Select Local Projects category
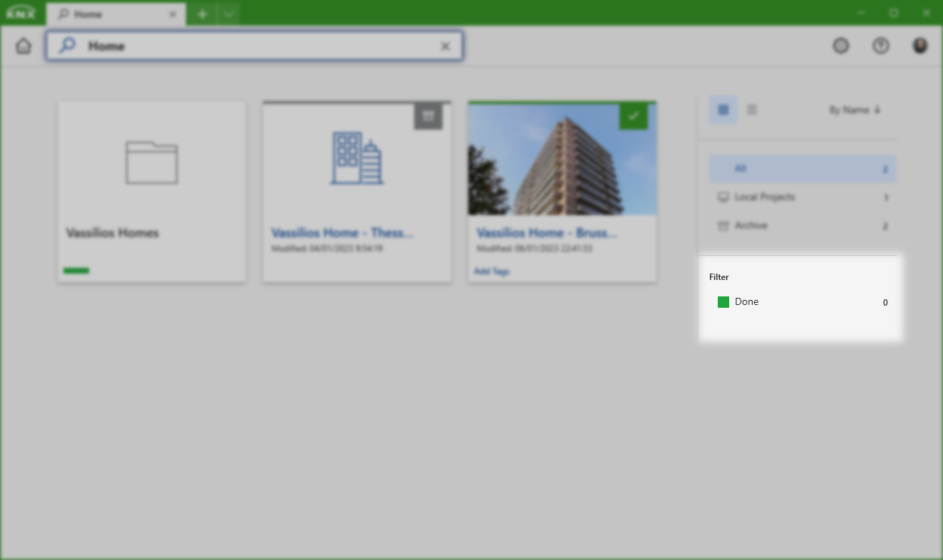The height and width of the screenshot is (560, 943). coord(803,197)
